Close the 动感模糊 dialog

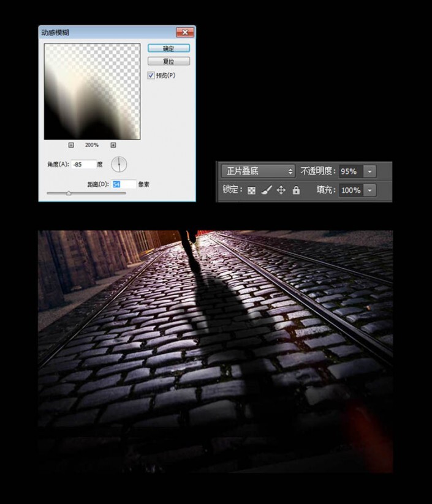tap(184, 32)
